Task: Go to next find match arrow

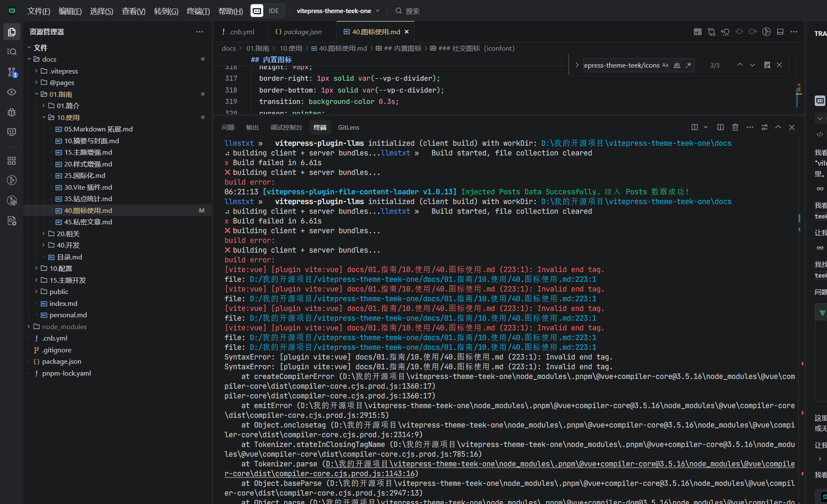Action: point(752,65)
